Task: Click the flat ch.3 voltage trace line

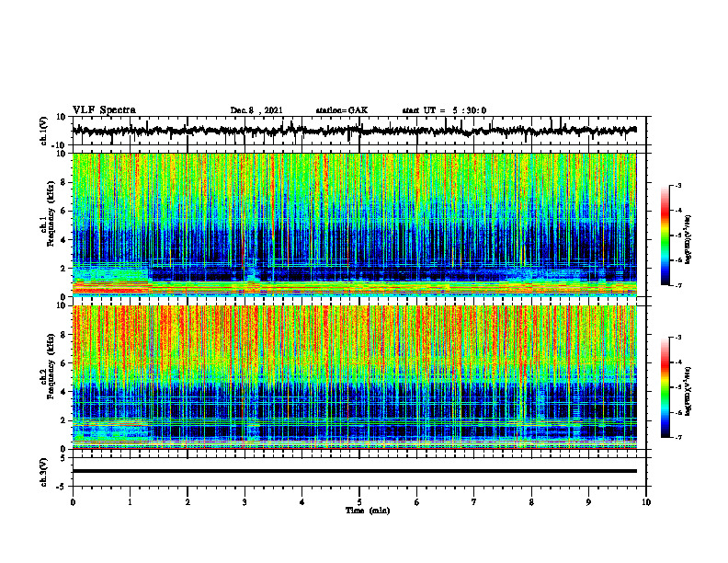Action: [x=354, y=471]
